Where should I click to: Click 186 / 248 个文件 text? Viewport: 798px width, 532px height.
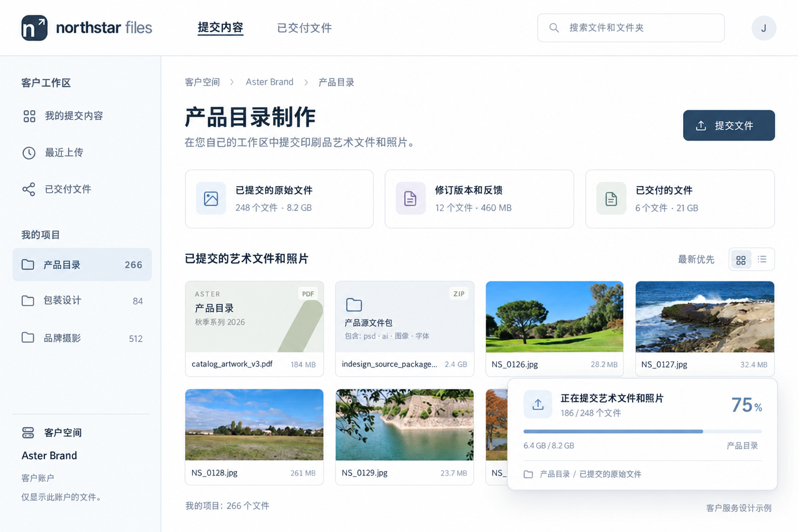pyautogui.click(x=591, y=413)
